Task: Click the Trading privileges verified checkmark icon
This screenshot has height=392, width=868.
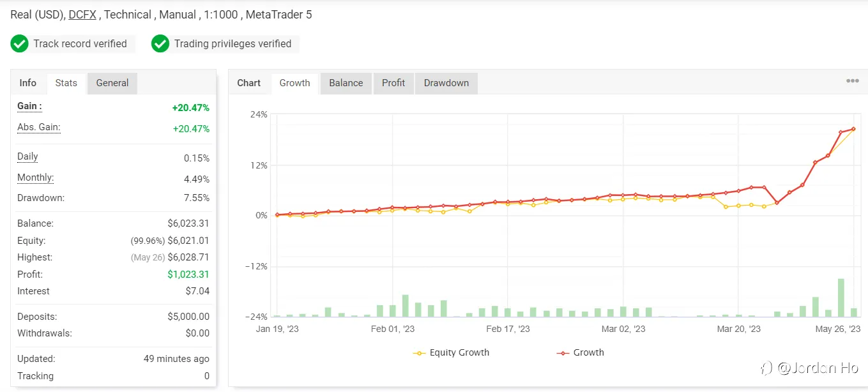Action: click(x=160, y=44)
